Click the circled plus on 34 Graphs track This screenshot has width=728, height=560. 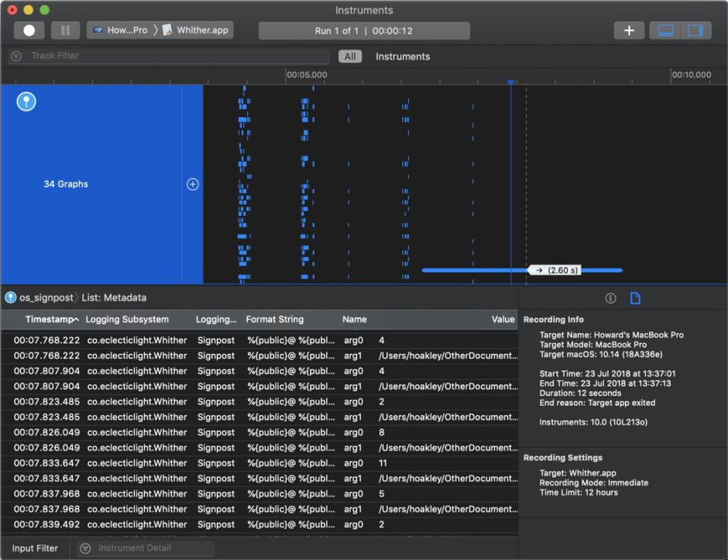point(193,184)
